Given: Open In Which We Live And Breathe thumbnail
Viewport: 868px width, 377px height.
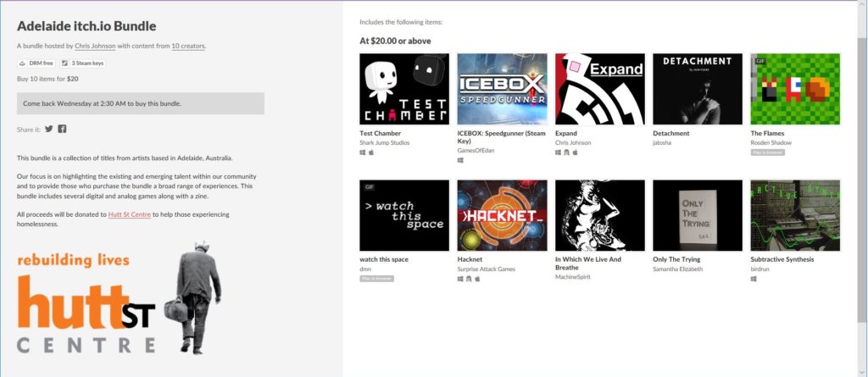Looking at the screenshot, I should (x=600, y=215).
